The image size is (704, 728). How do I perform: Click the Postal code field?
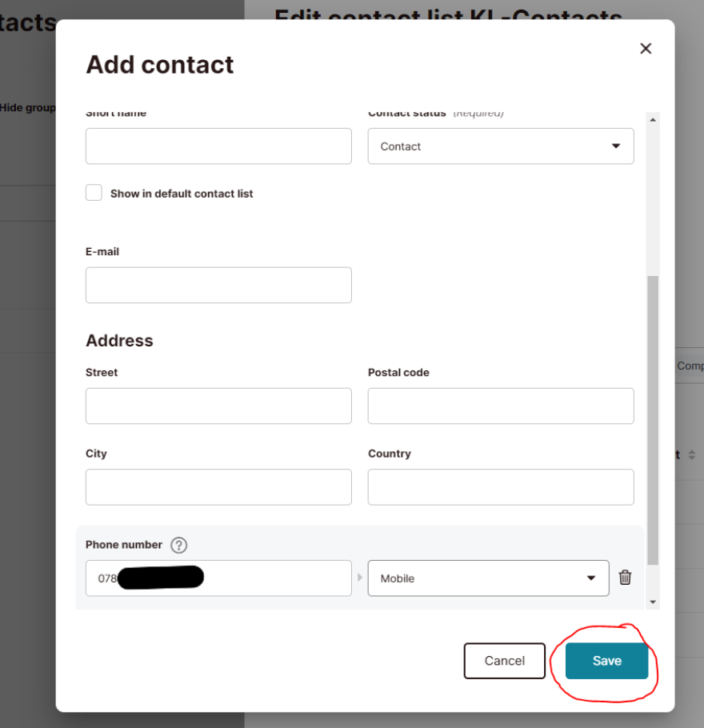[501, 406]
